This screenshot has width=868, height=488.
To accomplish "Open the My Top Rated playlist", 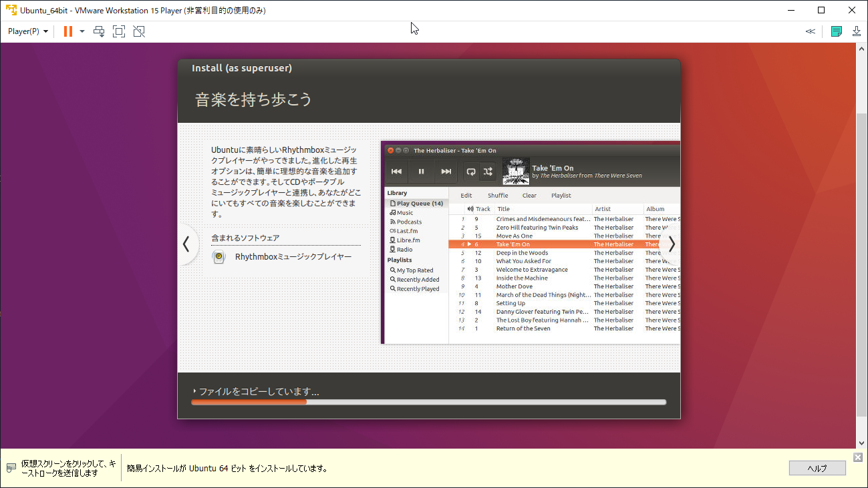I will (x=411, y=270).
